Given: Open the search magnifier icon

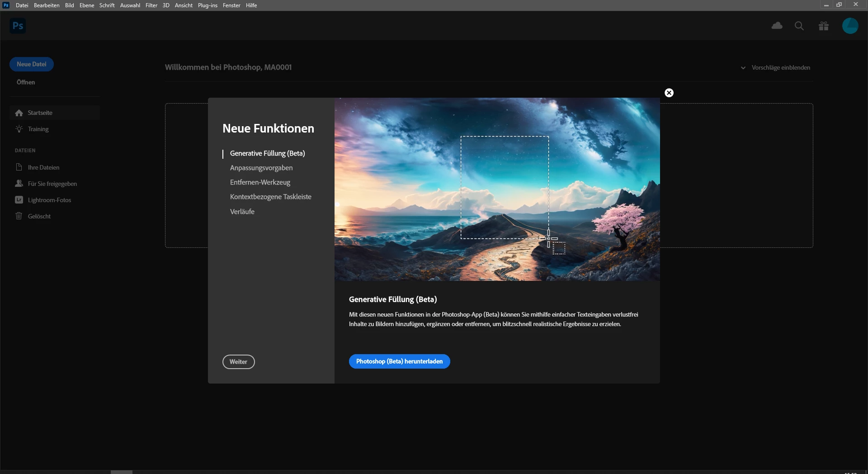Looking at the screenshot, I should (x=799, y=26).
